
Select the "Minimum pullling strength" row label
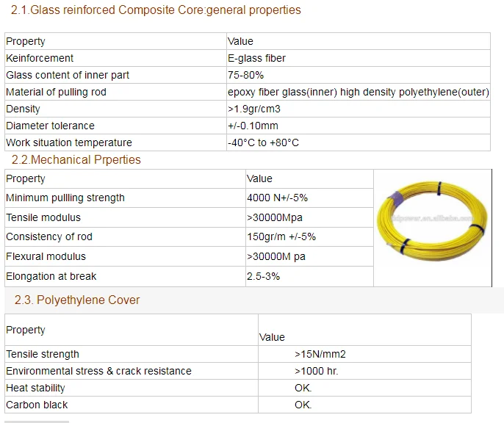pos(65,198)
